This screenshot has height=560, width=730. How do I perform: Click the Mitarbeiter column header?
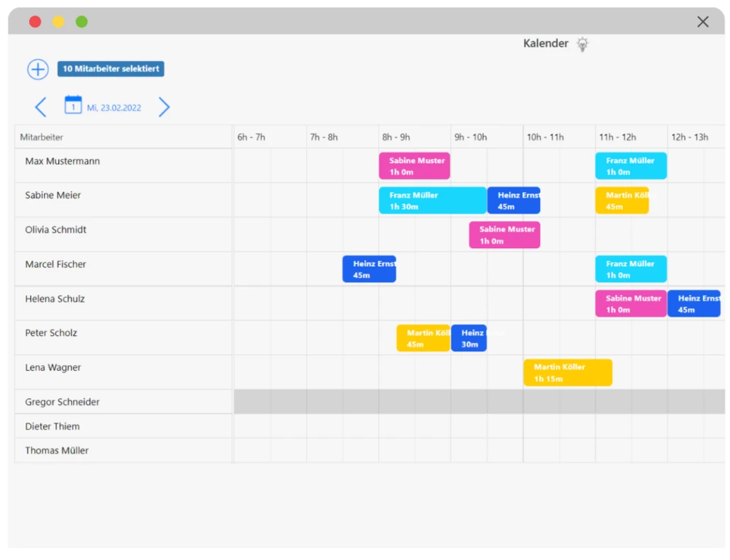click(123, 138)
